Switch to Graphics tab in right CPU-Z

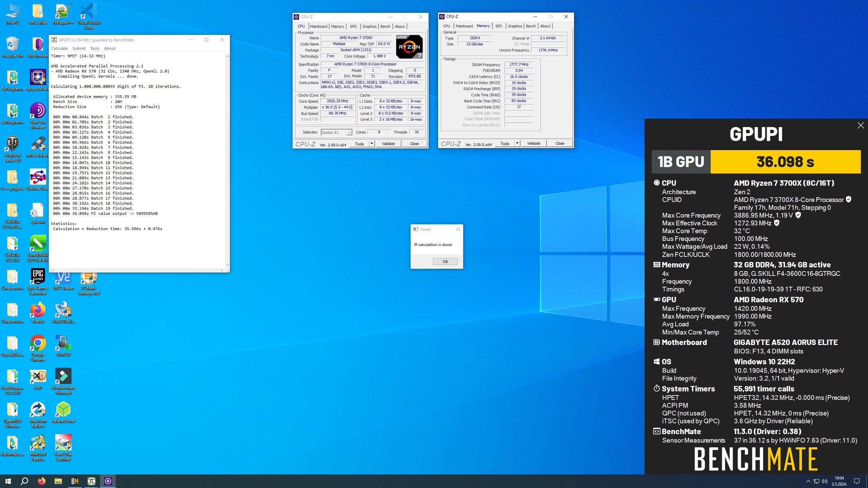click(x=515, y=26)
